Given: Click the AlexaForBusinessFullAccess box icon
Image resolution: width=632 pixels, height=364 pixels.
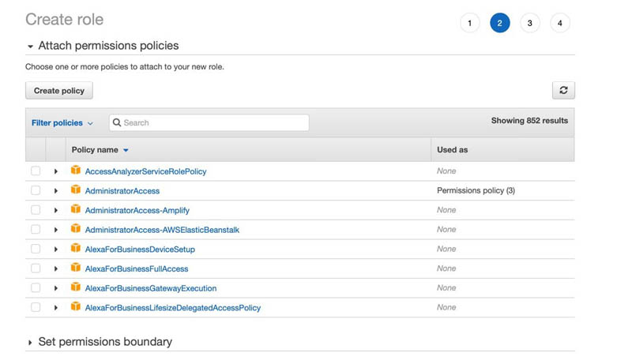Looking at the screenshot, I should [x=75, y=268].
